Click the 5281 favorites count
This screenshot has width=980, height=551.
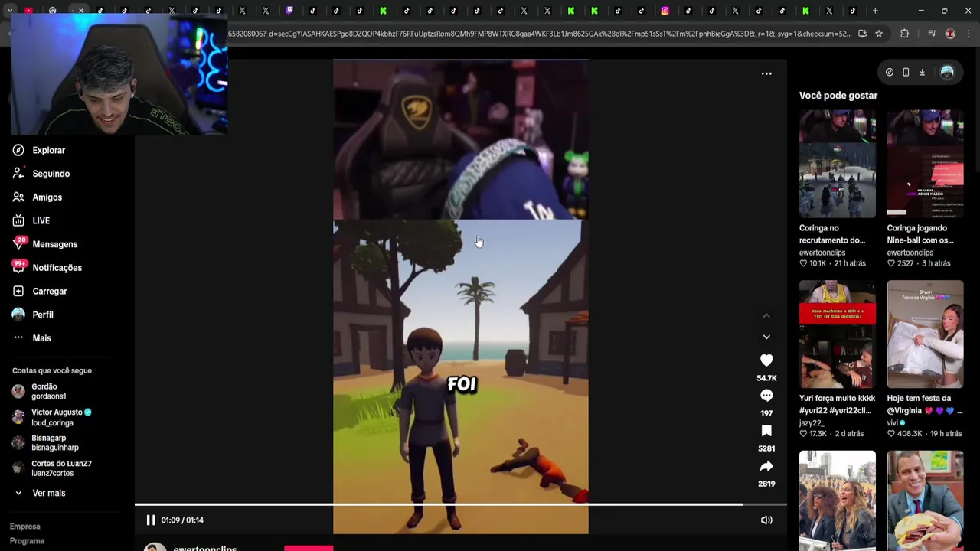(766, 448)
